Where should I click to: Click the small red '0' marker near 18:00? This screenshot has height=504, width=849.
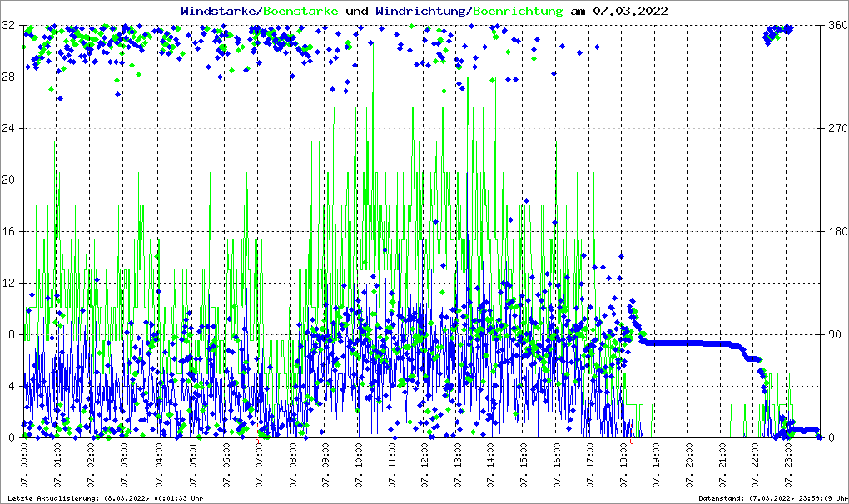(x=632, y=442)
